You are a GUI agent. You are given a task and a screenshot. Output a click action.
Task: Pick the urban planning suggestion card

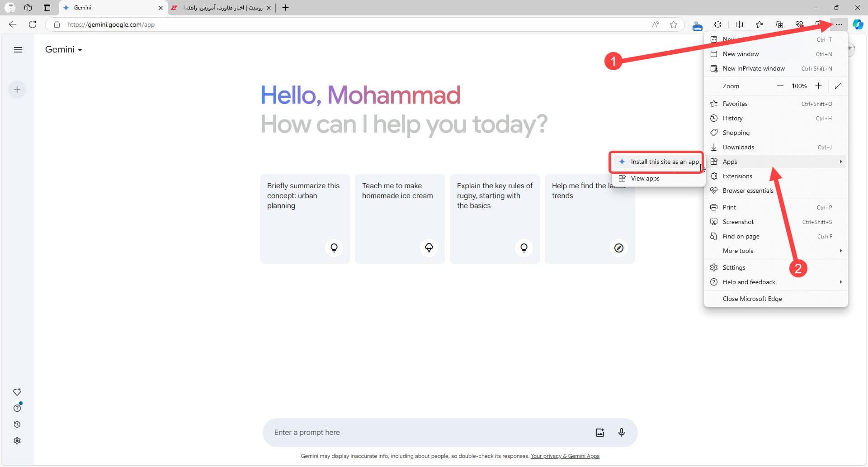point(305,219)
